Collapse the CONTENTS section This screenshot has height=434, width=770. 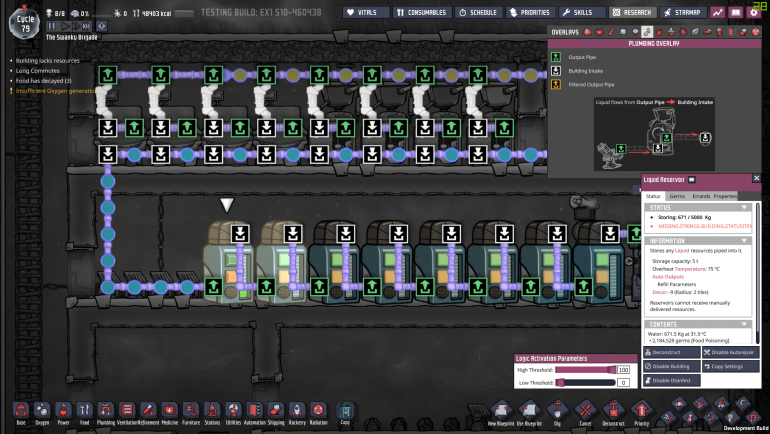(x=744, y=324)
